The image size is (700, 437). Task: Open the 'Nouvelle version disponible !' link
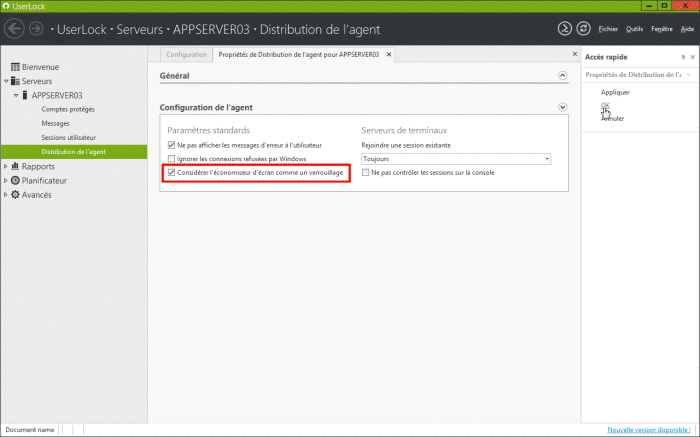[x=649, y=429]
